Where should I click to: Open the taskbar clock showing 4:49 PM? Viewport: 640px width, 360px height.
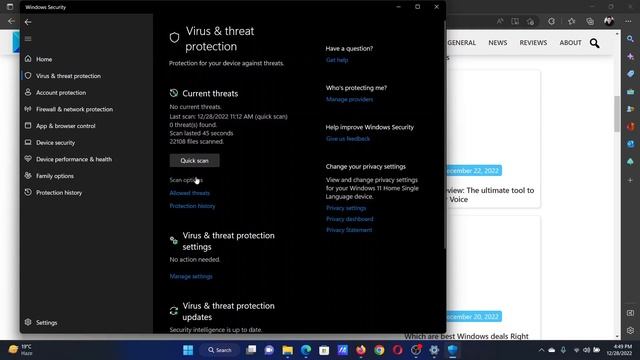pos(619,350)
